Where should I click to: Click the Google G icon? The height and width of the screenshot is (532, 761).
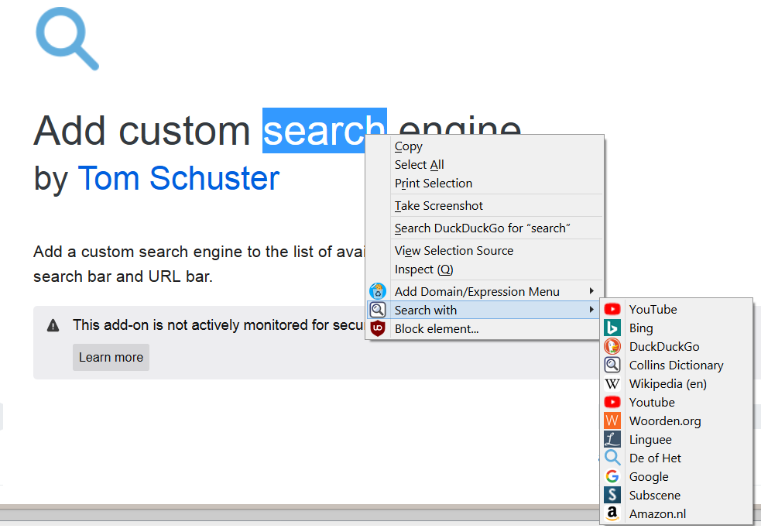[x=612, y=477]
